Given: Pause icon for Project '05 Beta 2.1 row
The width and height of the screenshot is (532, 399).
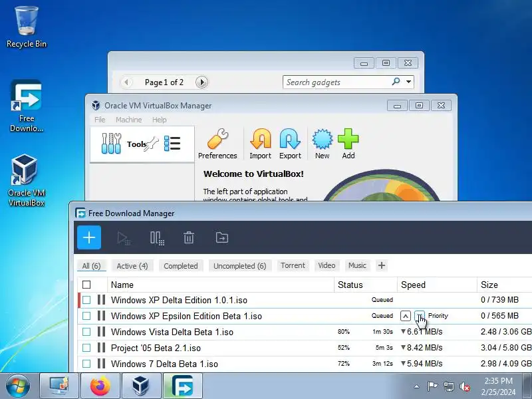Looking at the screenshot, I should point(101,347).
